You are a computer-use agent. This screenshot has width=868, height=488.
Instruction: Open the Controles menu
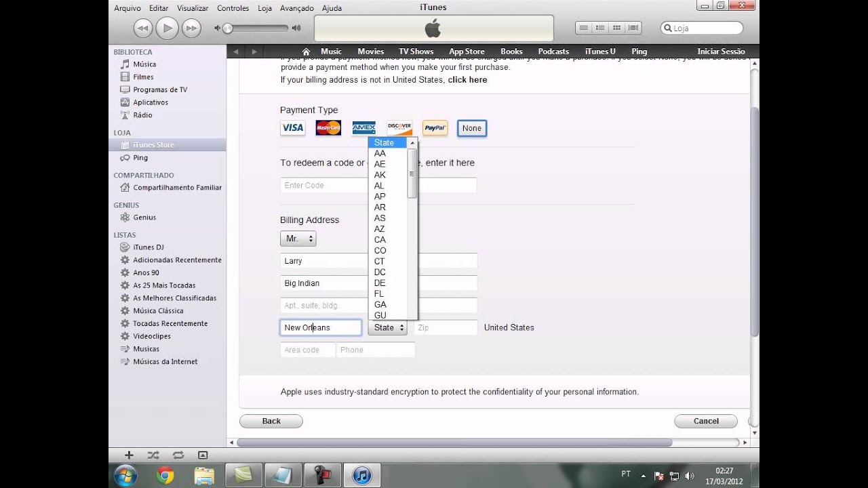(x=233, y=8)
